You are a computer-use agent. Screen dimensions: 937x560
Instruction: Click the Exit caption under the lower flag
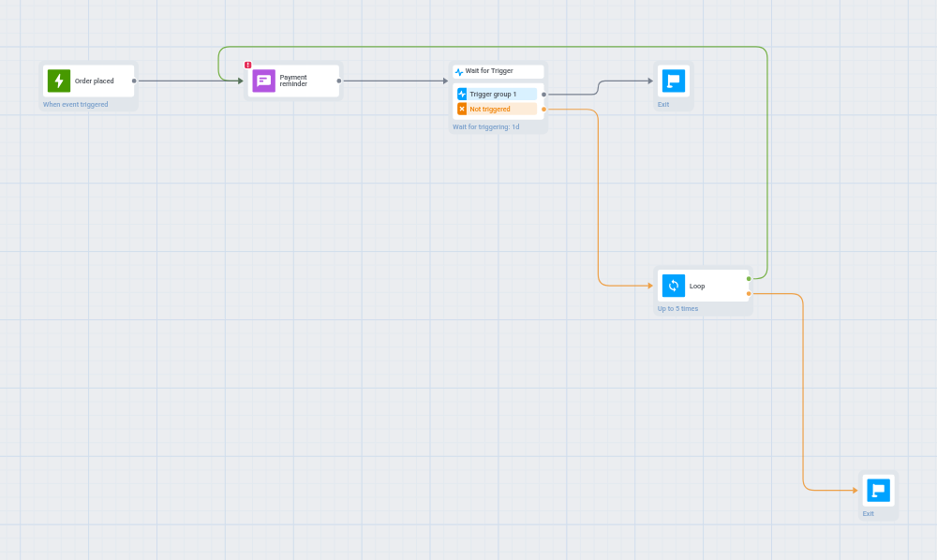pyautogui.click(x=869, y=514)
